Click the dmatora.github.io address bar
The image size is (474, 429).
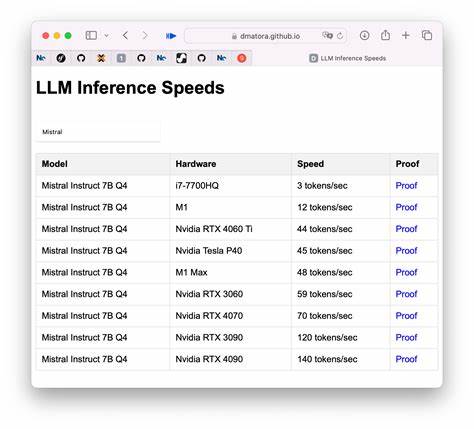click(x=265, y=36)
